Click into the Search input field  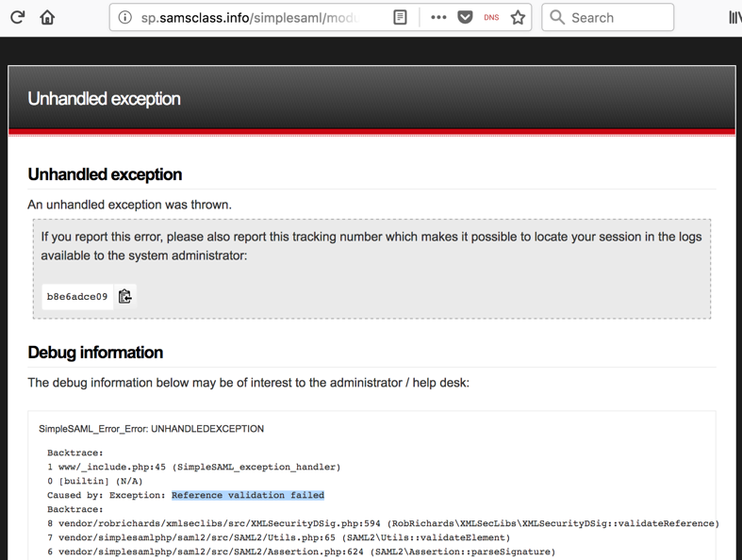tap(618, 17)
